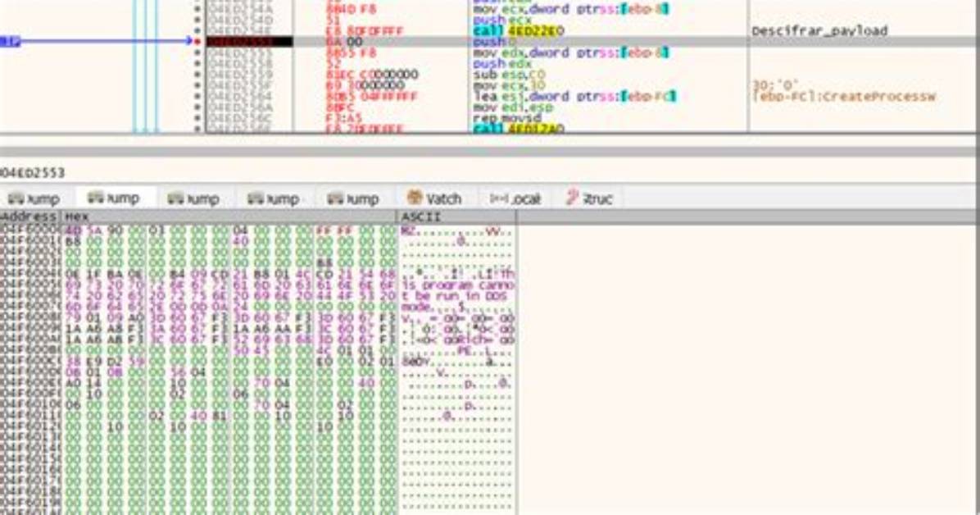
Task: Select the third Dump tab
Action: pyautogui.click(x=193, y=199)
